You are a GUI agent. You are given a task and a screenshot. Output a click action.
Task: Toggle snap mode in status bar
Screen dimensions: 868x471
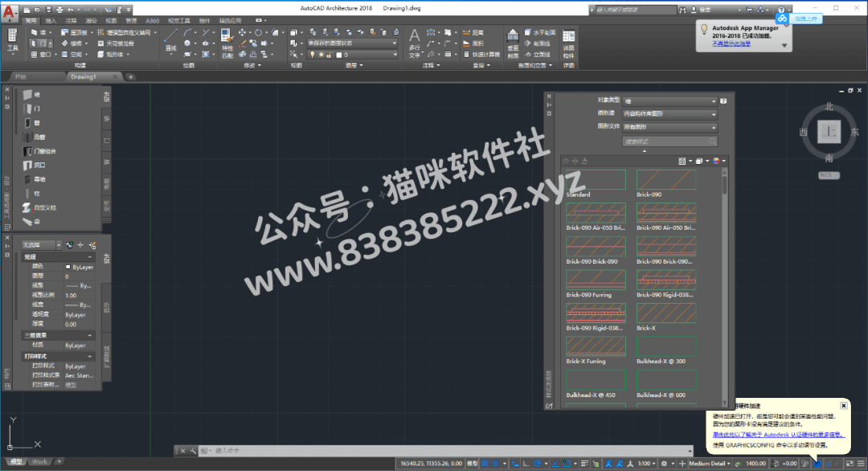click(495, 464)
